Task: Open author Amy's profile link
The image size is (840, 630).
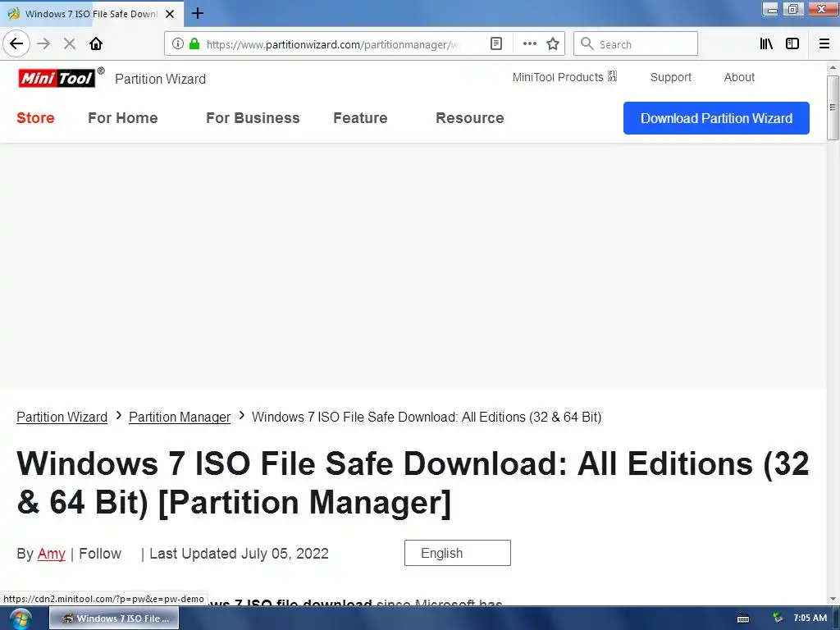Action: coord(52,554)
